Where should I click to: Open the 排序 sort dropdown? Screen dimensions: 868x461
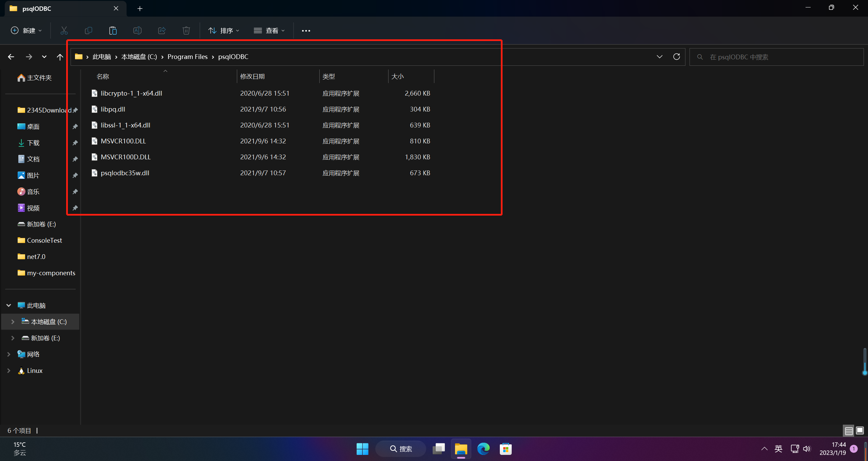pos(224,31)
